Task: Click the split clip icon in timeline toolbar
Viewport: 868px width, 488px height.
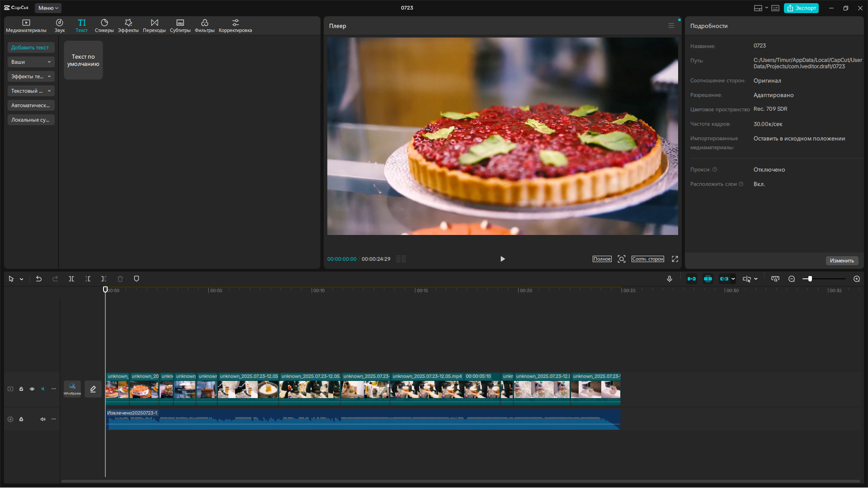Action: point(71,279)
